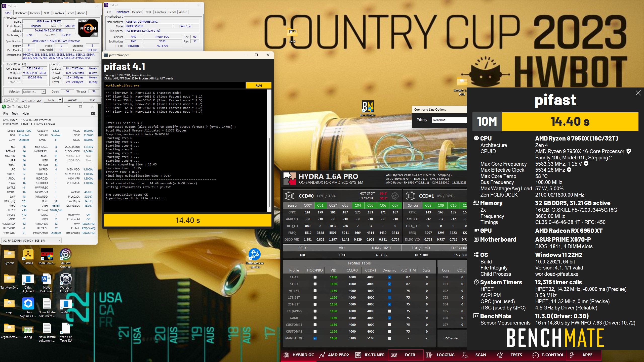The height and width of the screenshot is (362, 644).
Task: Open the Priority Realtime dropdown
Action: click(x=449, y=120)
